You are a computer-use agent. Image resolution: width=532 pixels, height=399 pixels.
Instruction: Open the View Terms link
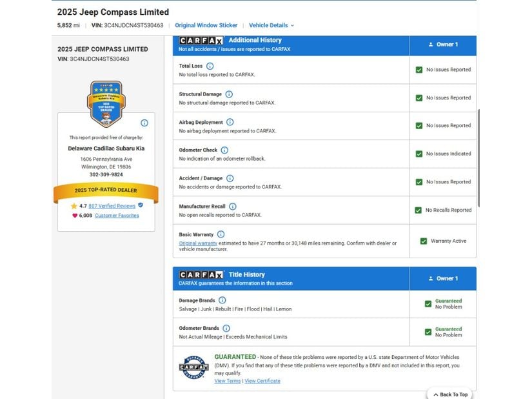(228, 381)
